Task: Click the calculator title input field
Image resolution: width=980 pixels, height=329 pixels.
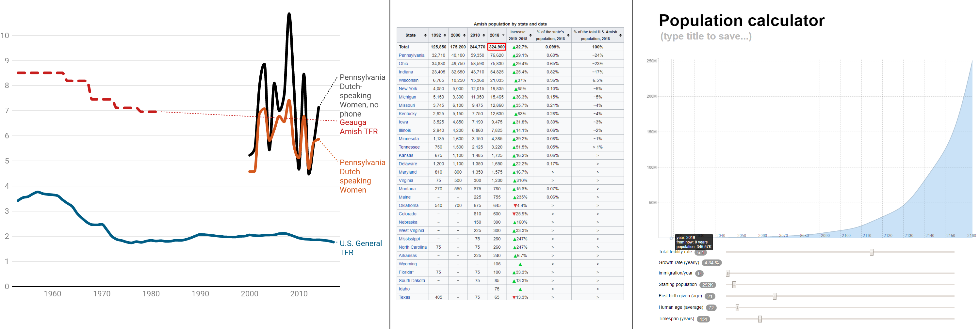Action: coord(706,37)
